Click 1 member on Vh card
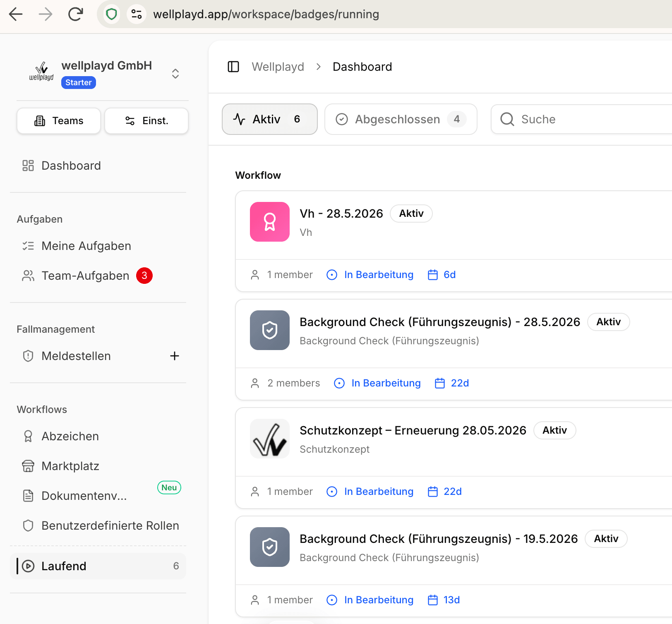Screen dimensions: 672x624 pyautogui.click(x=282, y=275)
